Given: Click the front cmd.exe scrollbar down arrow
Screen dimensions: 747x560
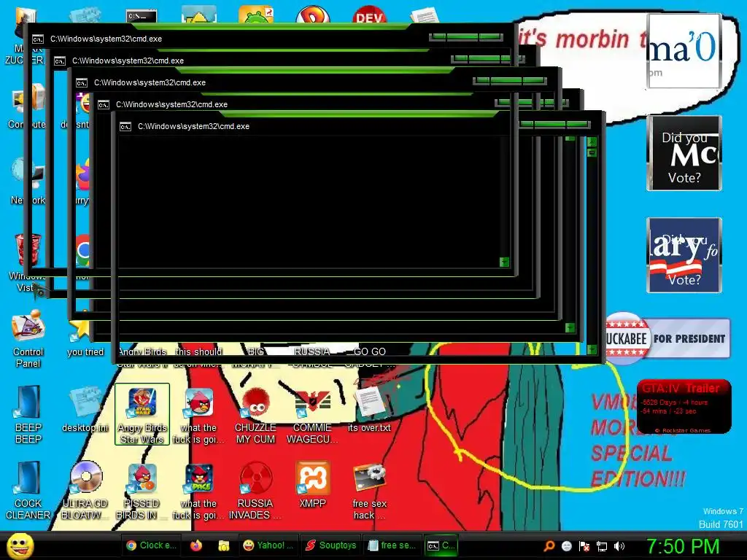Looking at the screenshot, I should point(592,349).
